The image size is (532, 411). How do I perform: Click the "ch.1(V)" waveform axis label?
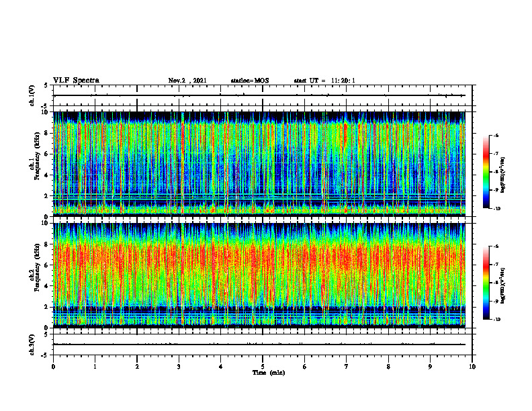pyautogui.click(x=32, y=95)
